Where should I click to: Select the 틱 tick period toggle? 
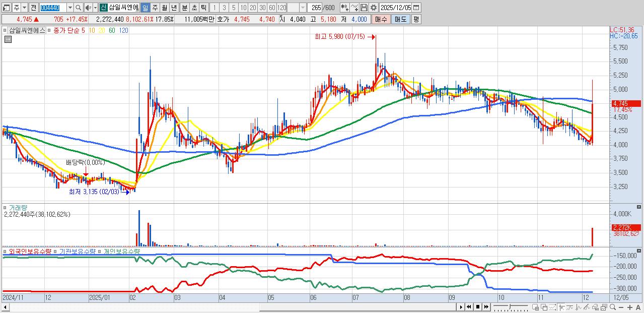pos(203,8)
